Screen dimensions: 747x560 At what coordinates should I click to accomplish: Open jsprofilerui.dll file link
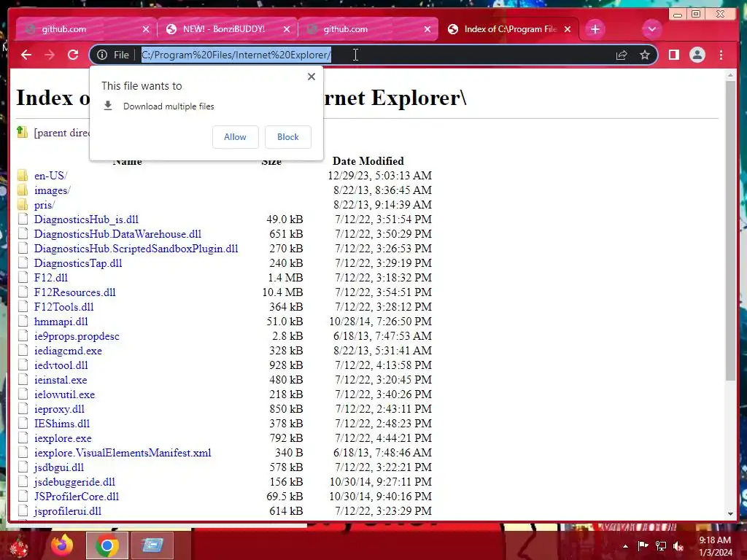[68, 511]
